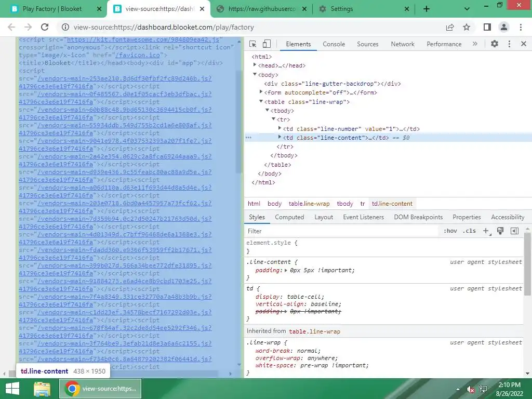
Task: Share this page icon
Action: (450, 27)
